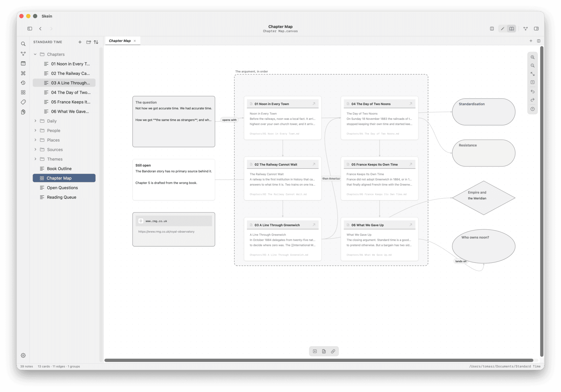Open settings gear at bottom left
This screenshot has width=561, height=392.
[x=23, y=356]
